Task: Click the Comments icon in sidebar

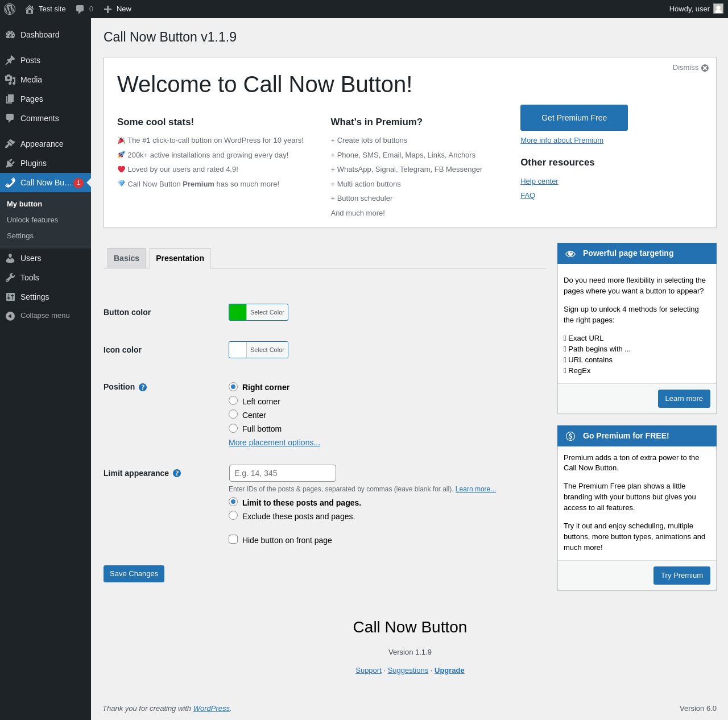Action: [10, 118]
